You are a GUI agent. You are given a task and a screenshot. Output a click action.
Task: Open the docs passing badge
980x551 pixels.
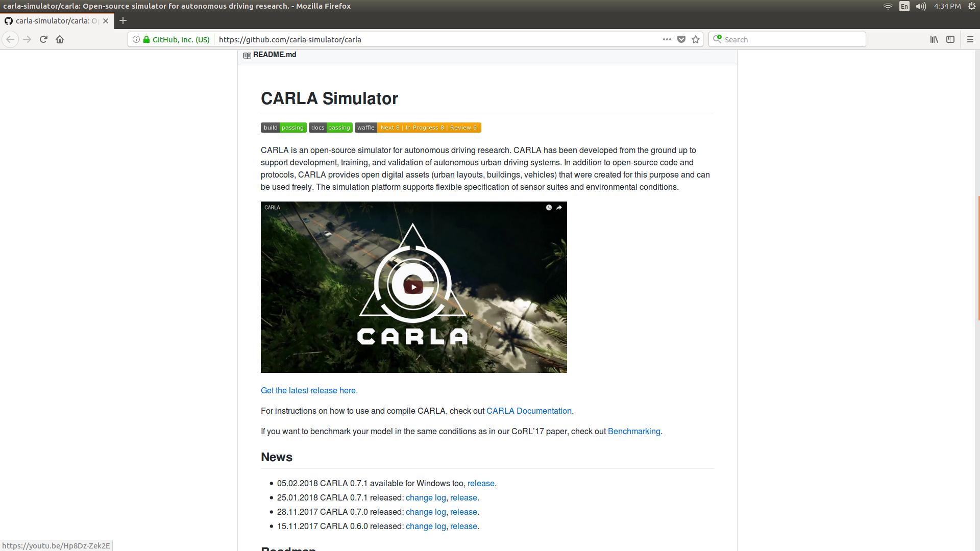(331, 128)
